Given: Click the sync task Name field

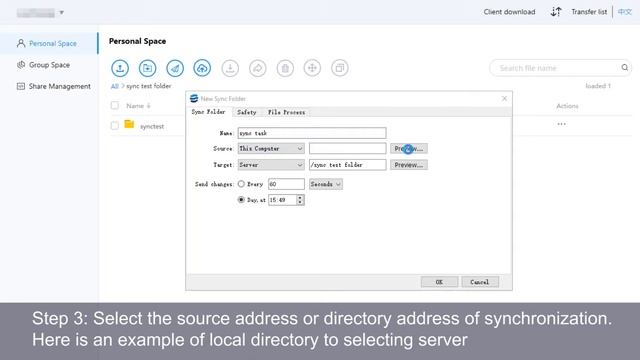Looking at the screenshot, I should pyautogui.click(x=312, y=133).
